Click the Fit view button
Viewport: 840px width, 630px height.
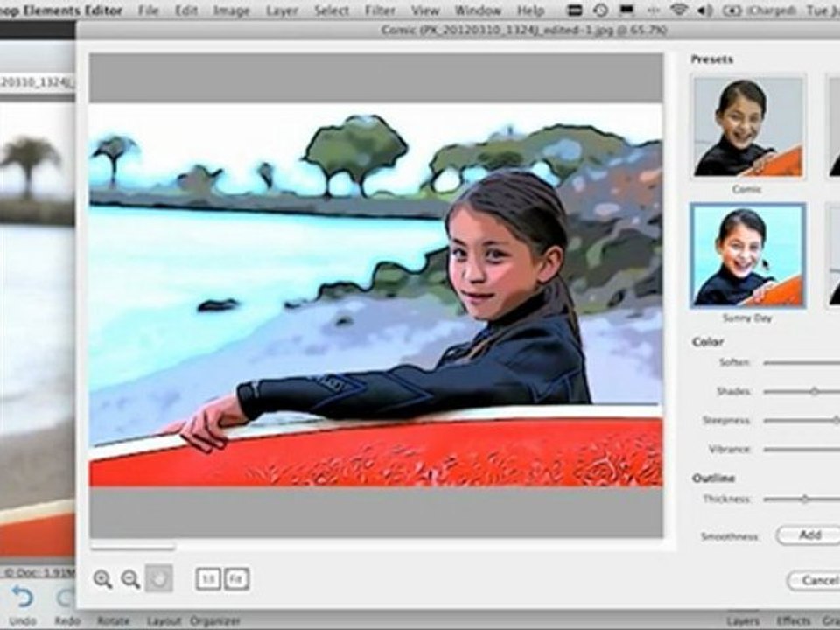coord(236,579)
